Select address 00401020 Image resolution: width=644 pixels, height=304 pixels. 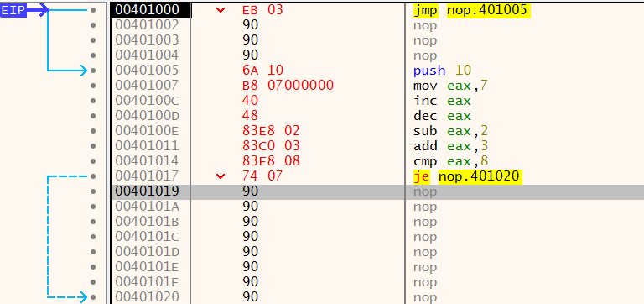coord(147,296)
